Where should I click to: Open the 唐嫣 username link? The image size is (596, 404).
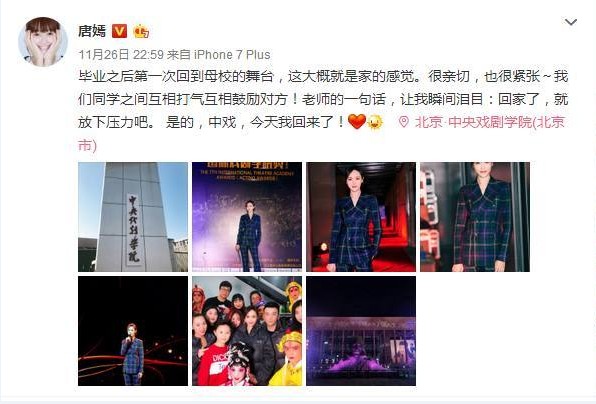92,31
